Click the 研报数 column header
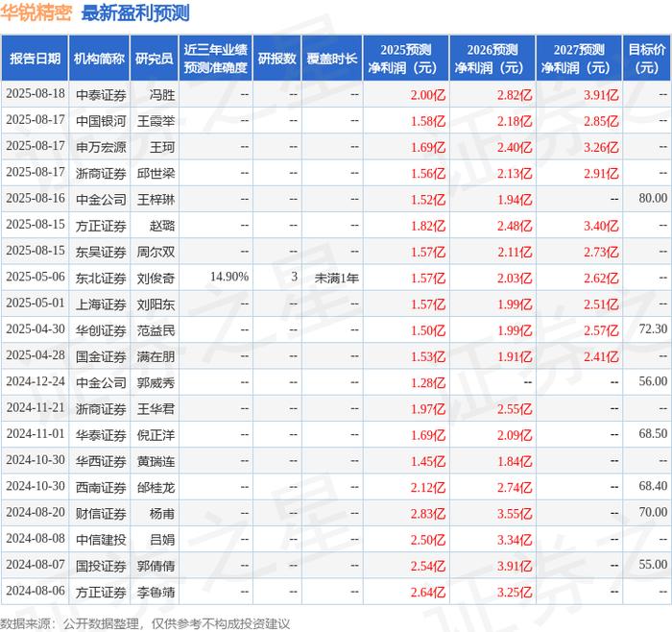Image resolution: width=672 pixels, height=632 pixels. (x=276, y=59)
